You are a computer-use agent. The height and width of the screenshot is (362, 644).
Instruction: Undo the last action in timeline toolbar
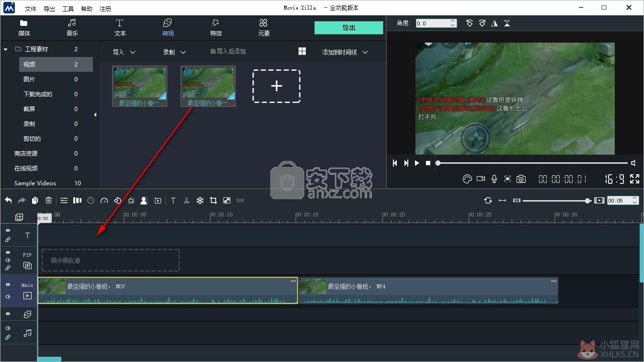(8, 201)
